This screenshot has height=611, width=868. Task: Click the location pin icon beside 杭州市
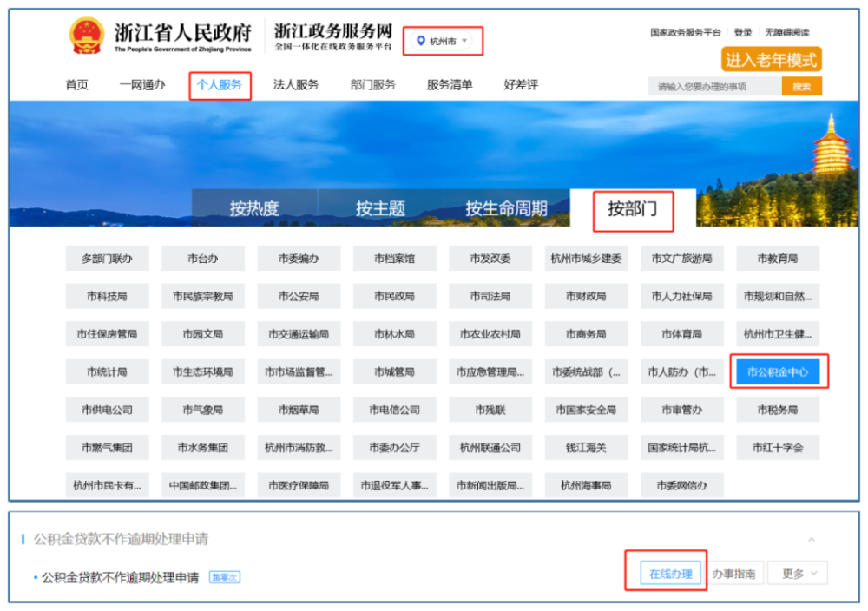point(421,41)
